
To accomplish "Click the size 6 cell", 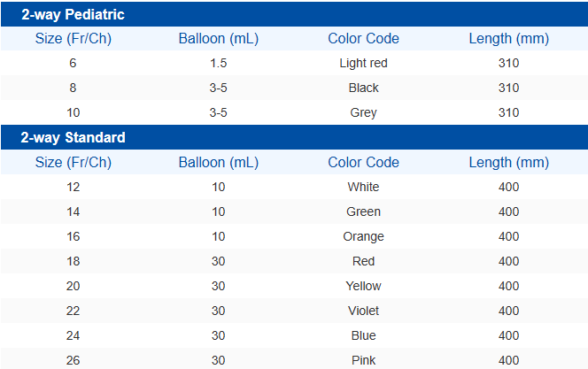I will click(x=73, y=63).
